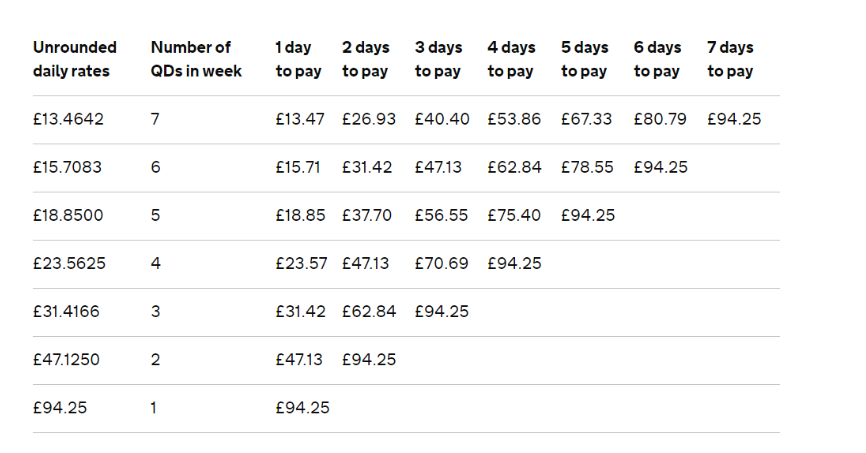
Task: Click the £53.86 four-days value
Action: 514,119
